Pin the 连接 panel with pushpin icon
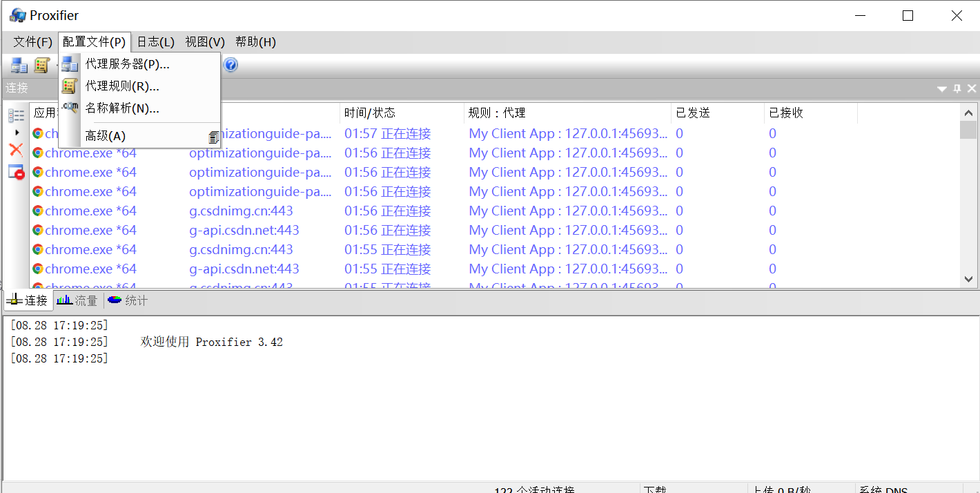980x493 pixels. pos(957,88)
